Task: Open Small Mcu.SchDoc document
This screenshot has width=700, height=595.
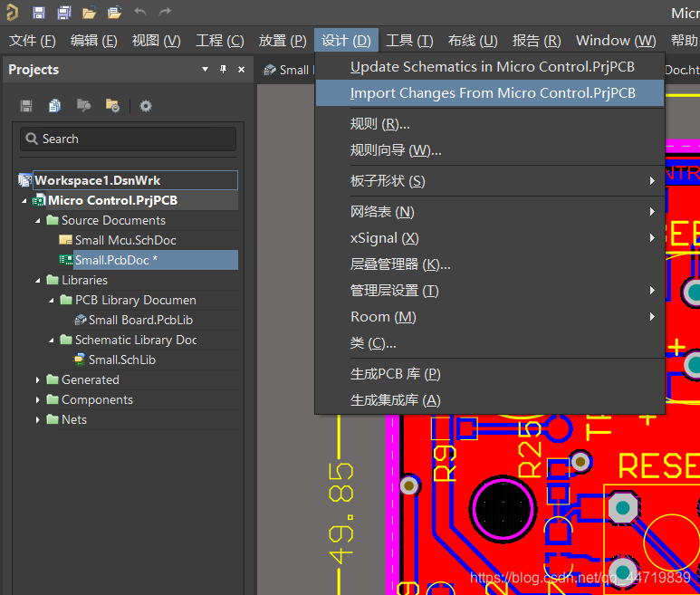Action: coord(126,240)
